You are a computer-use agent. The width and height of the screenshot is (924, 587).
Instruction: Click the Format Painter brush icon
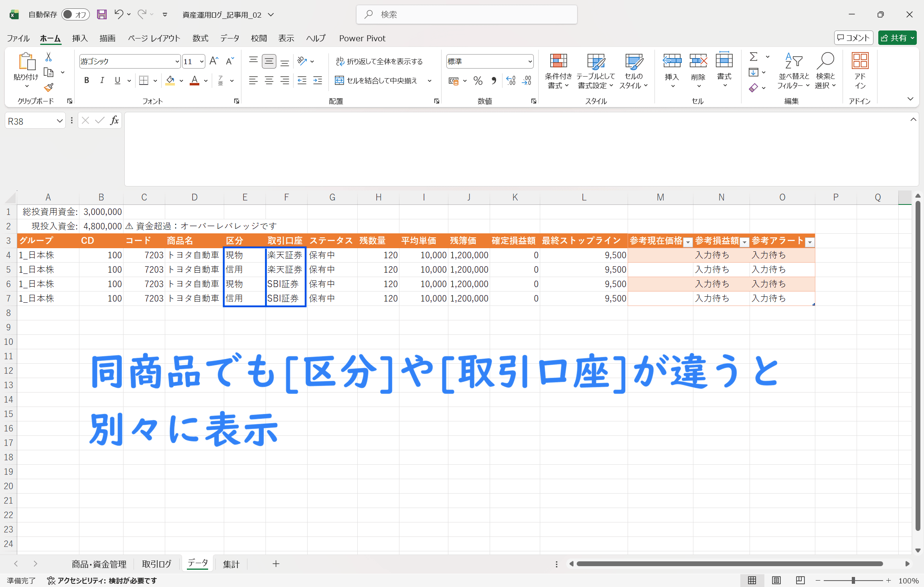pos(49,87)
